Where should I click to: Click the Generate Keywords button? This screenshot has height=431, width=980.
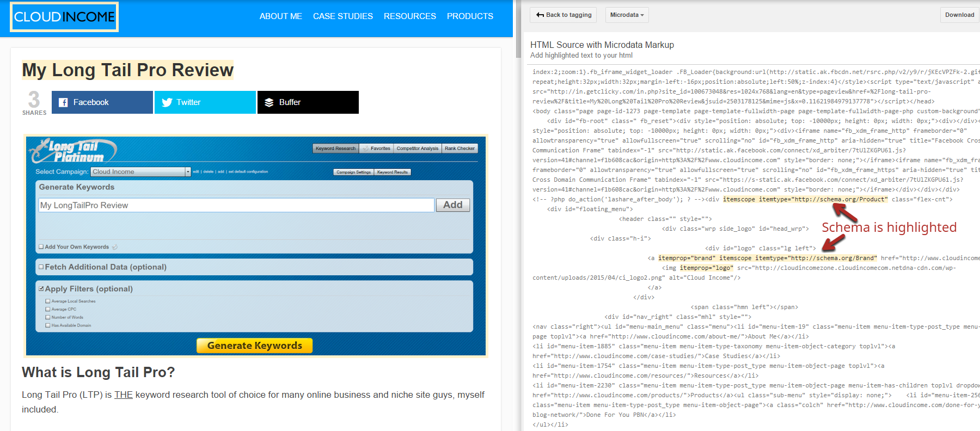tap(254, 346)
